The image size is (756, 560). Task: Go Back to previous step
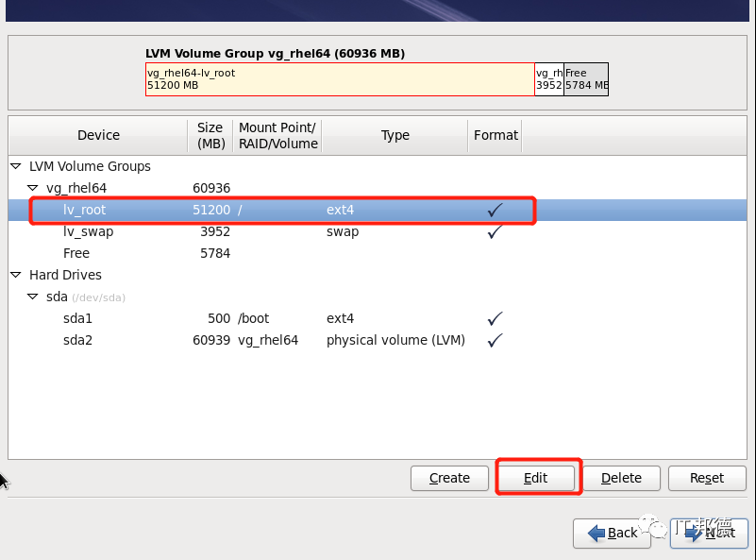(612, 533)
